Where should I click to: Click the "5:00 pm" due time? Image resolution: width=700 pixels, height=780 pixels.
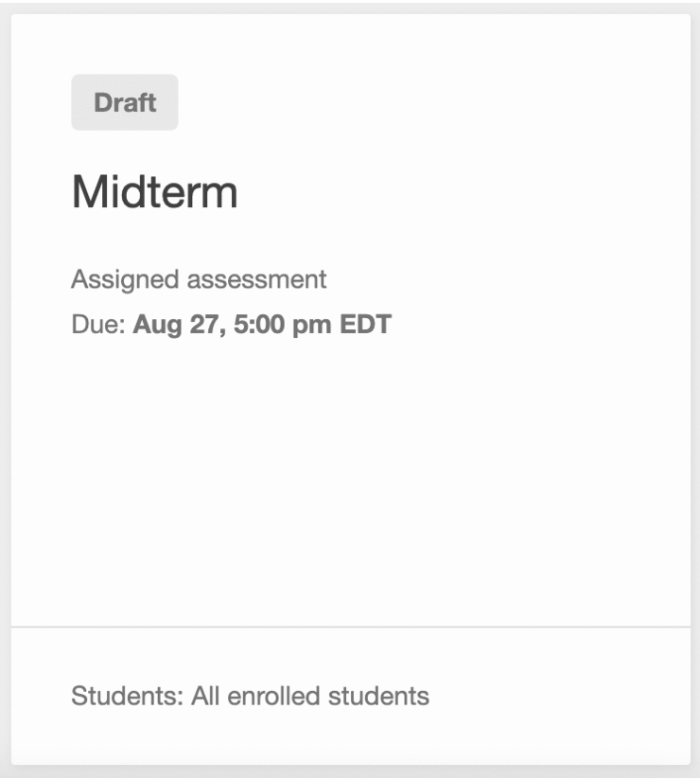(283, 325)
